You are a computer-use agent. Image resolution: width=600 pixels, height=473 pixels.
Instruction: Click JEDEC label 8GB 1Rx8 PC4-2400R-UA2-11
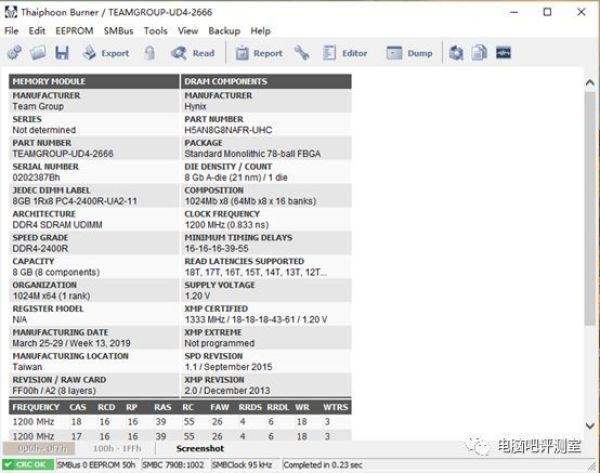75,201
